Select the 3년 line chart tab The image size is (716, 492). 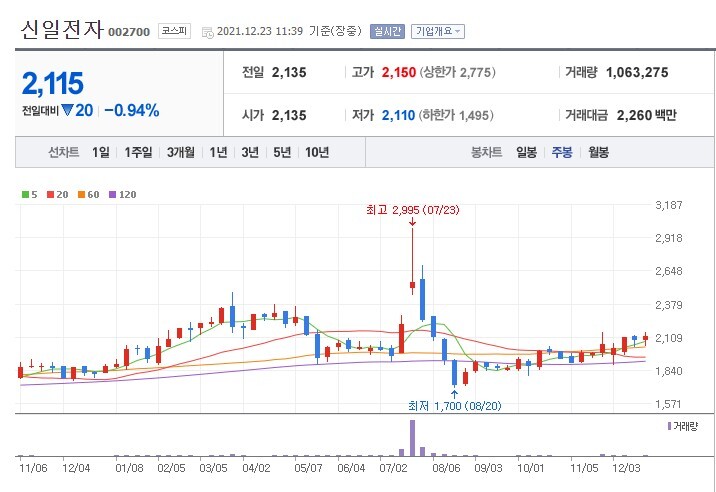(x=250, y=152)
